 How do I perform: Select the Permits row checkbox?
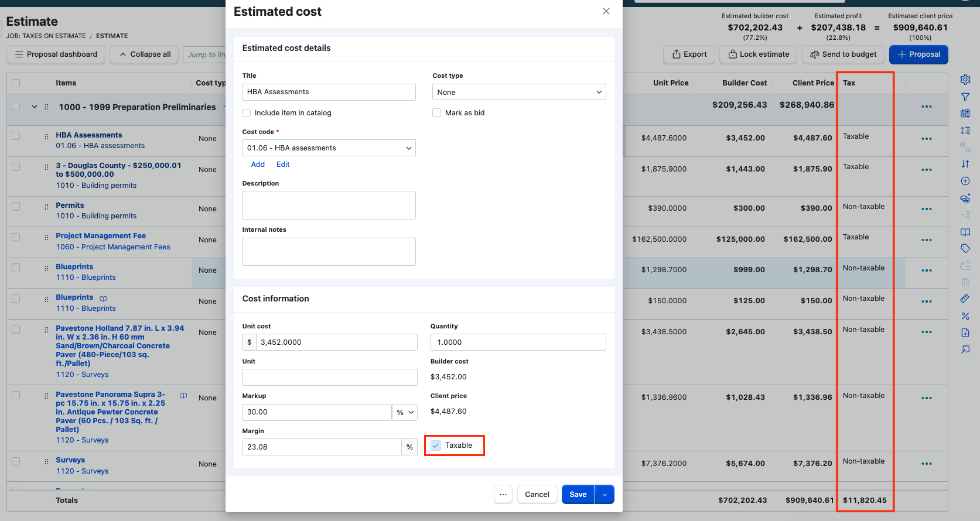[16, 206]
